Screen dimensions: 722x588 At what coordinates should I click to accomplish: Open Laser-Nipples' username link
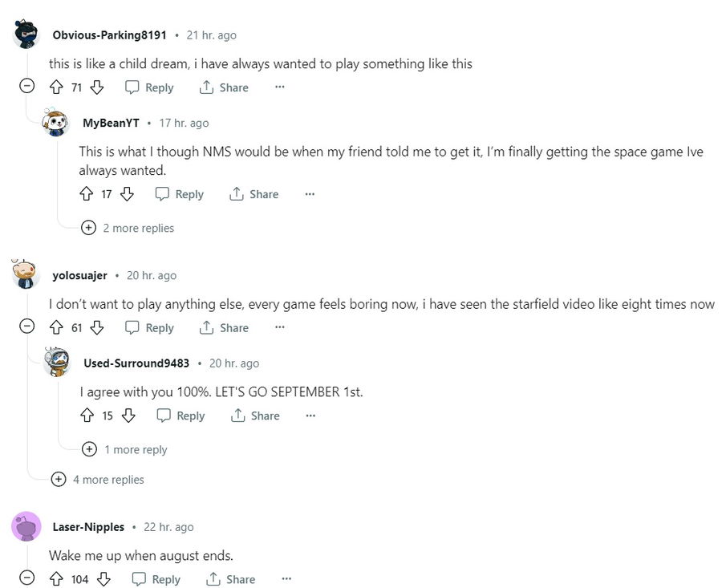88,527
